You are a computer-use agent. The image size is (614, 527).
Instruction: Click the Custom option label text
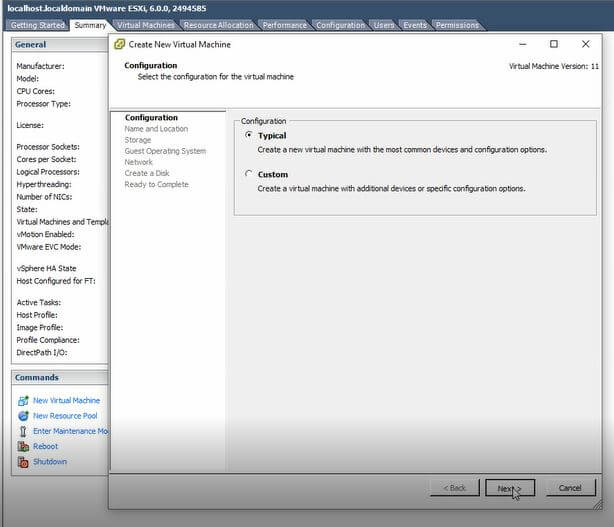click(273, 174)
